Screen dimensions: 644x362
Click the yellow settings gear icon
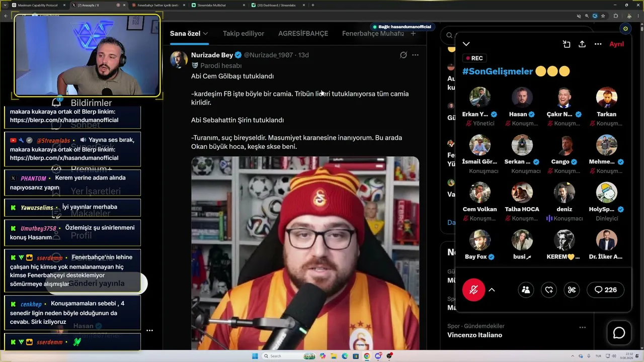pos(625,29)
